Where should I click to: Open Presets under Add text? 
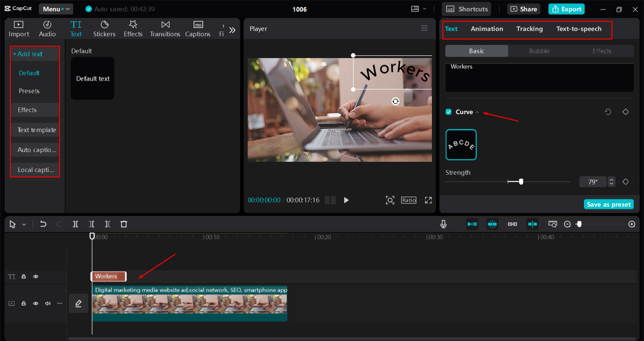tap(29, 91)
